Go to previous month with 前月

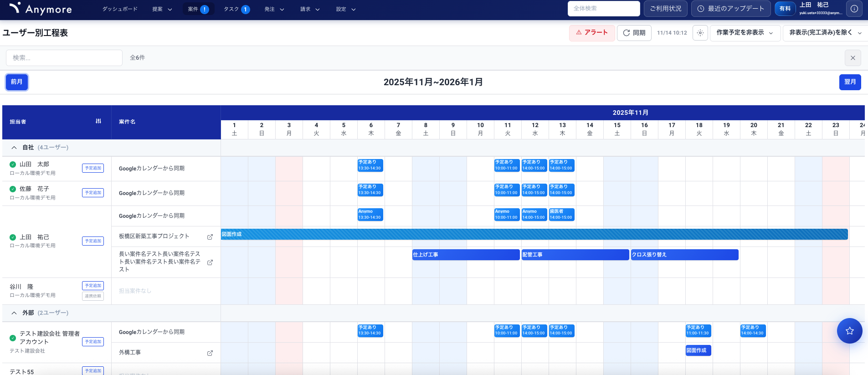coord(17,82)
